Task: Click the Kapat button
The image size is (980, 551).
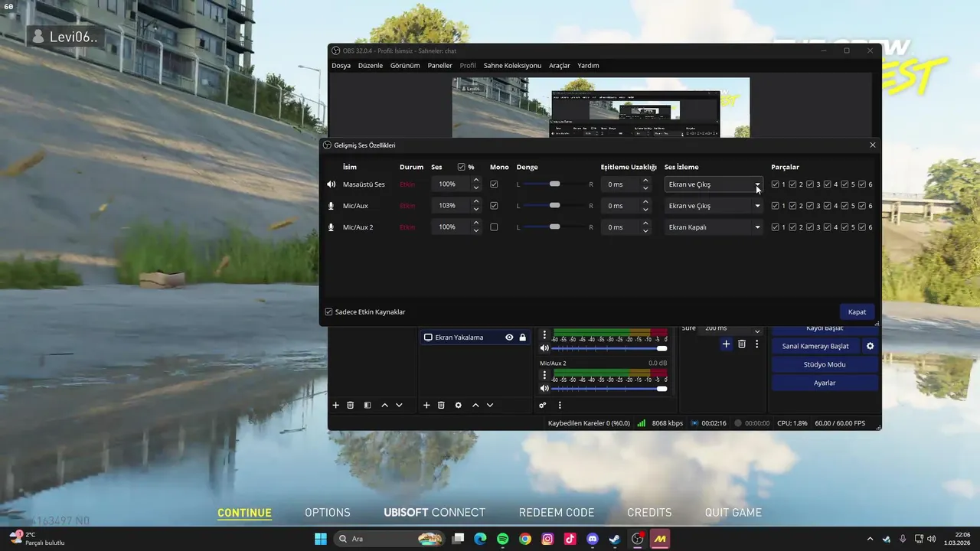Action: click(857, 312)
